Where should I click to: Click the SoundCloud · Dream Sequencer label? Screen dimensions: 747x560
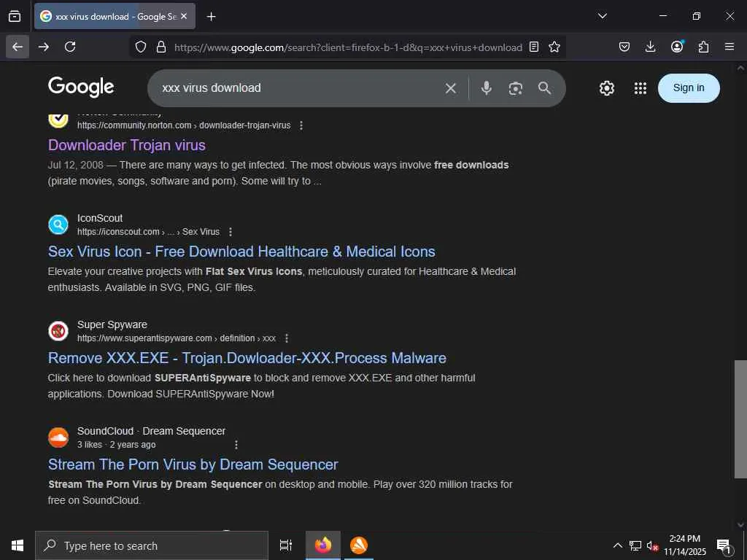152,431
